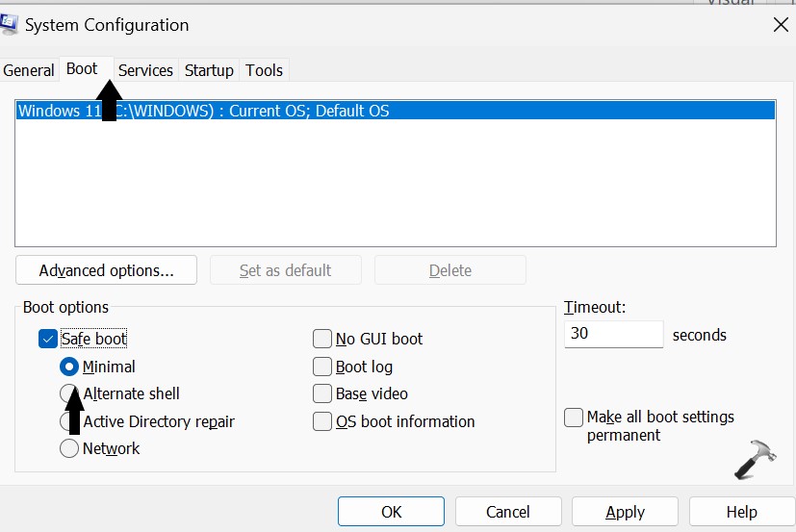Viewport: 796px width, 532px height.
Task: Check Make all boot settings permanent
Action: [574, 418]
